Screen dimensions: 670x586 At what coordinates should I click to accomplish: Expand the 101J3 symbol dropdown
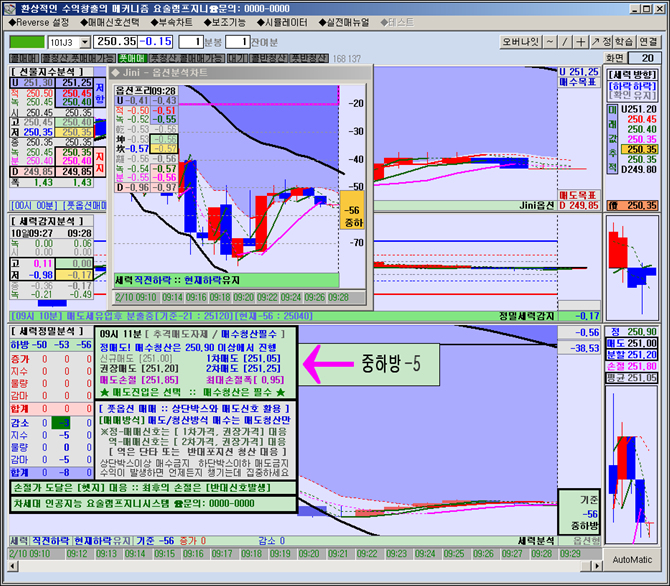[85, 42]
